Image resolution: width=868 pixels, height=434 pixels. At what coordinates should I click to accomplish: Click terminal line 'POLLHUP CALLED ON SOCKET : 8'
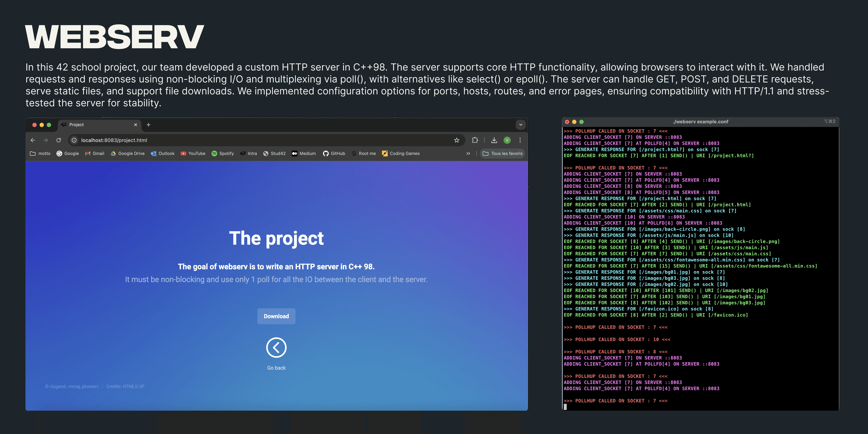tap(616, 351)
